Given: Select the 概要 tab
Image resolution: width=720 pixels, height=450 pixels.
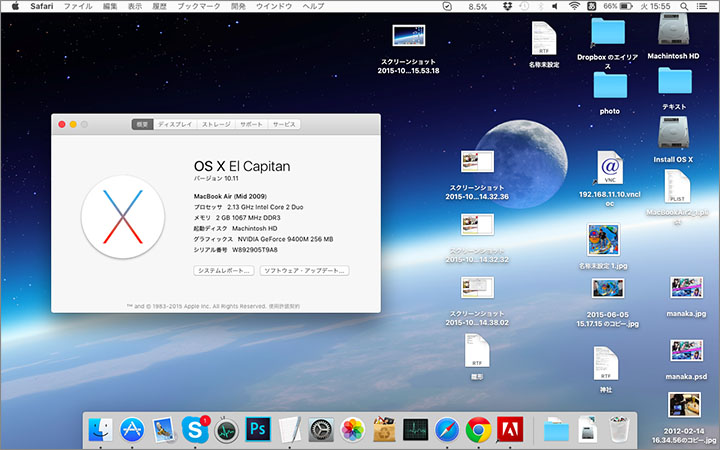Looking at the screenshot, I should point(142,124).
